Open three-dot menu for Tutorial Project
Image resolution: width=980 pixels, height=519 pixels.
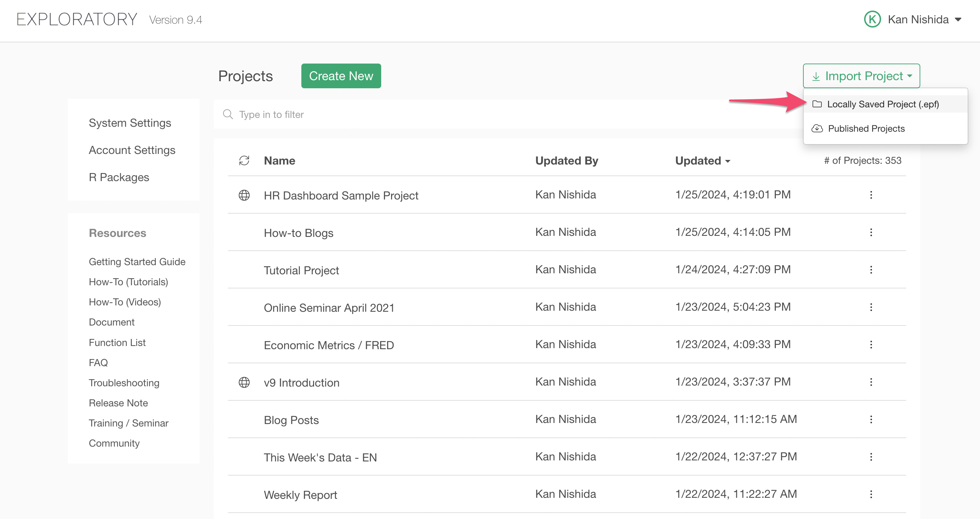[x=871, y=270]
